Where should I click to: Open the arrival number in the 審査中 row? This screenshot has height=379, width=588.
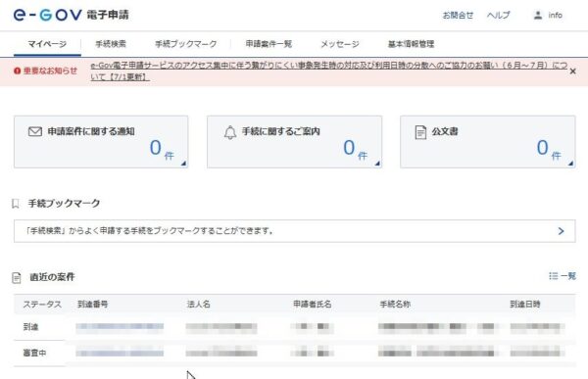click(x=120, y=353)
